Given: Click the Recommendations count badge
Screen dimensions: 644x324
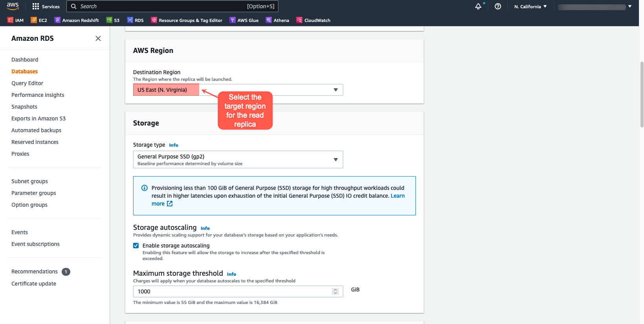Looking at the screenshot, I should [x=66, y=272].
